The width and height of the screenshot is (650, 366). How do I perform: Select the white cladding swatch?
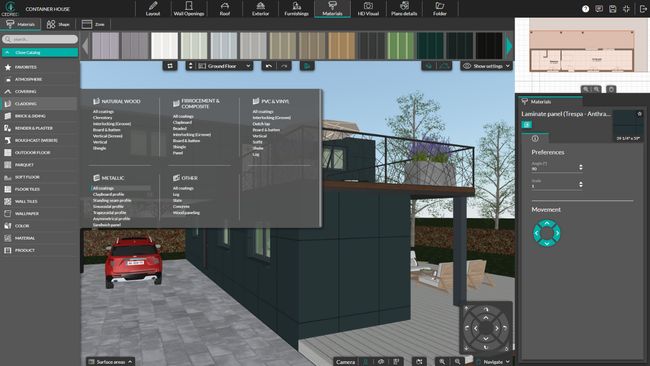click(x=165, y=46)
